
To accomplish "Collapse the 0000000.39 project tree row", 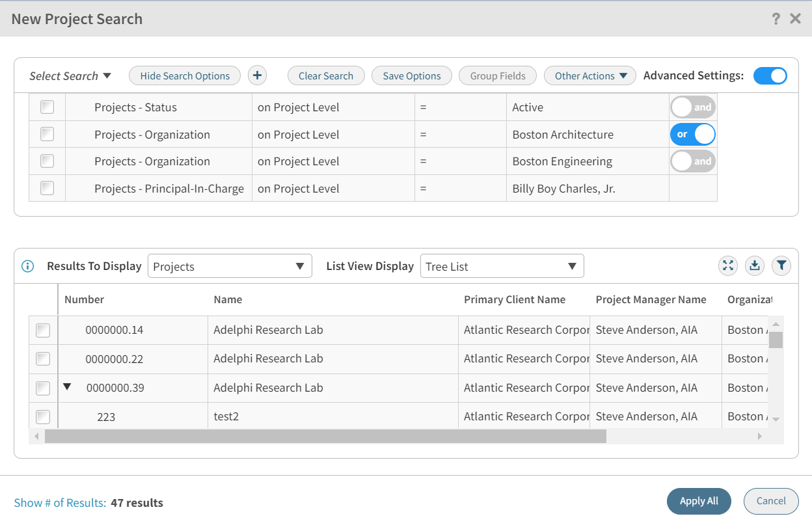I will point(67,387).
